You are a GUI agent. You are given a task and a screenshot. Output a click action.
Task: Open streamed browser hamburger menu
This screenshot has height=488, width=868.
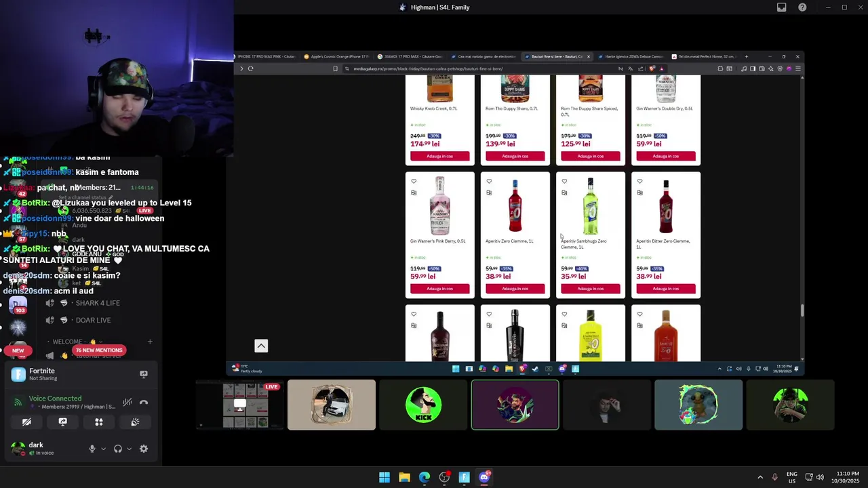[x=798, y=68]
